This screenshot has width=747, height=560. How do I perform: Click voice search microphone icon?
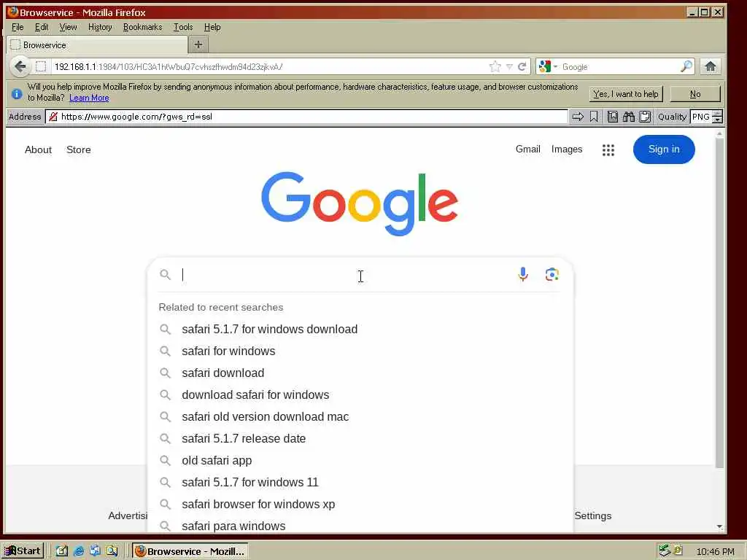coord(523,274)
